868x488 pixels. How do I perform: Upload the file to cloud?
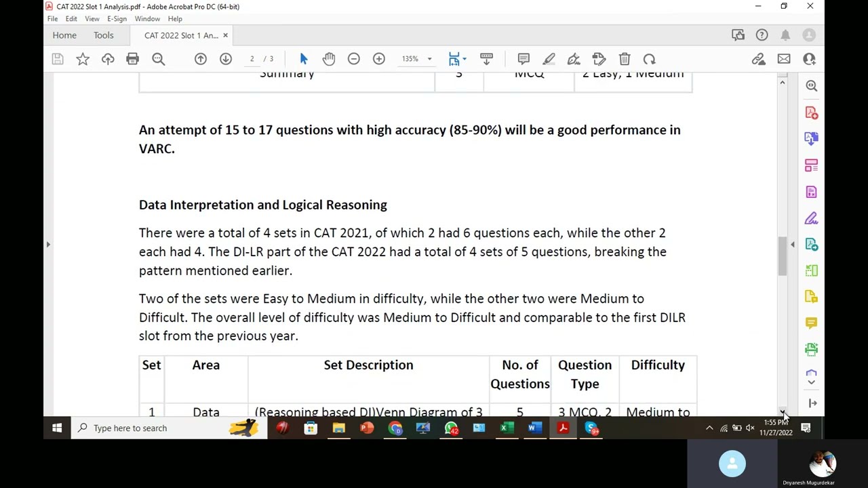click(x=108, y=59)
